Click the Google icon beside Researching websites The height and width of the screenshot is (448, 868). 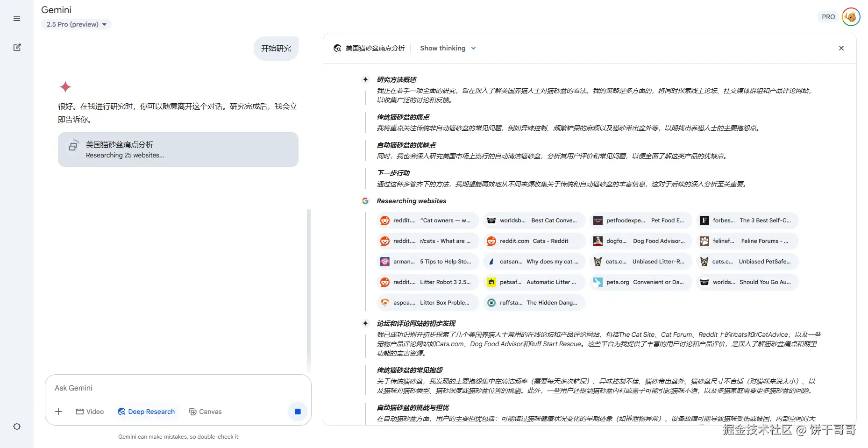click(365, 201)
